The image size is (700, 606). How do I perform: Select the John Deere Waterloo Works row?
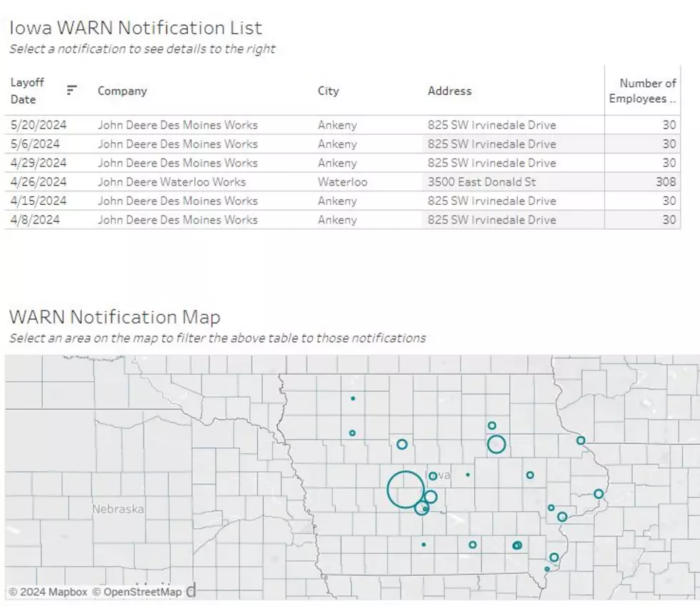click(x=343, y=182)
